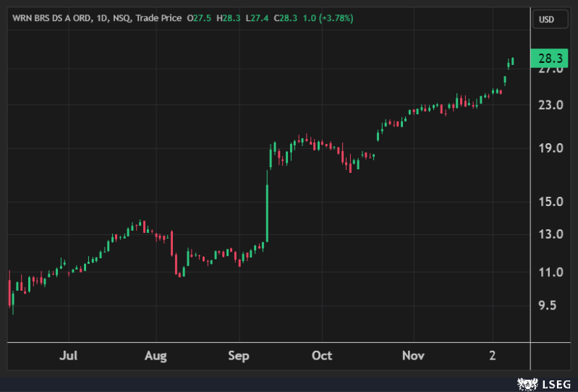Click the Jul label on time axis
Screen dimensions: 578x392
[68, 356]
